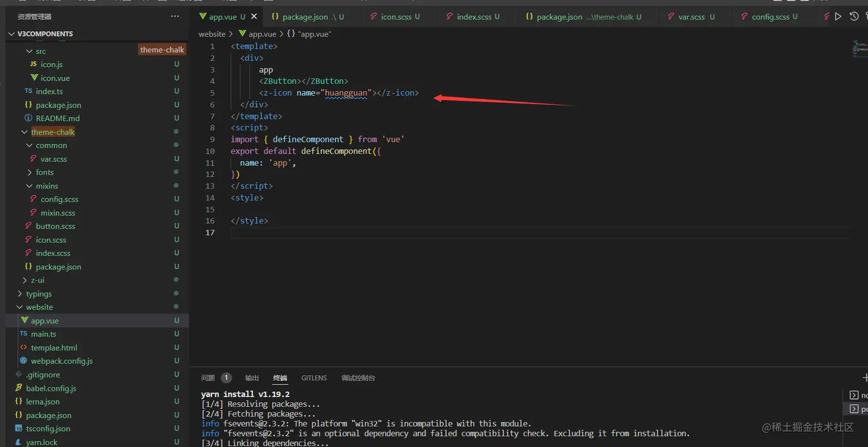Click the Sass icon beside button.scss

click(x=28, y=226)
